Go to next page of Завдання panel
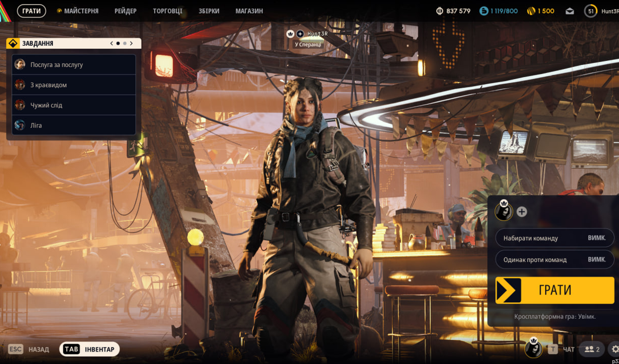The image size is (619, 364). point(131,43)
